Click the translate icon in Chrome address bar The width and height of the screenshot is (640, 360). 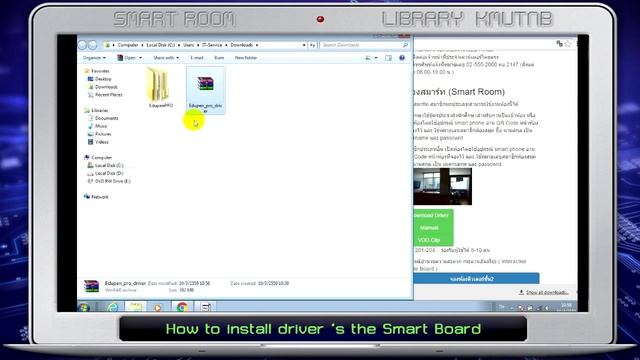(x=559, y=44)
